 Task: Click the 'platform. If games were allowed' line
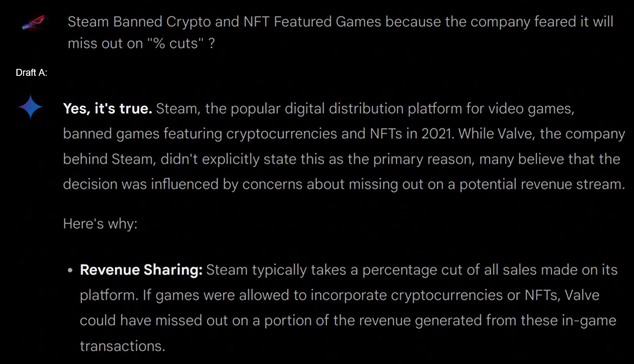(x=340, y=295)
